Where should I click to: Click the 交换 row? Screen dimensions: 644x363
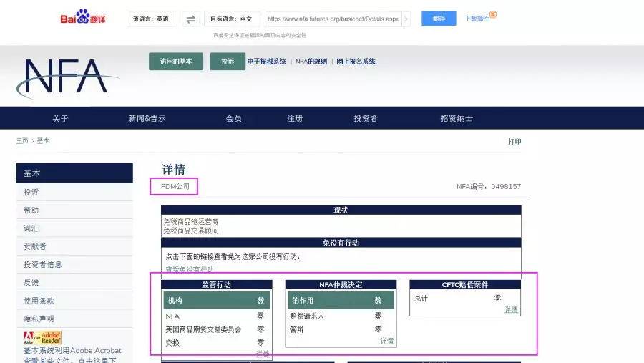pos(215,342)
